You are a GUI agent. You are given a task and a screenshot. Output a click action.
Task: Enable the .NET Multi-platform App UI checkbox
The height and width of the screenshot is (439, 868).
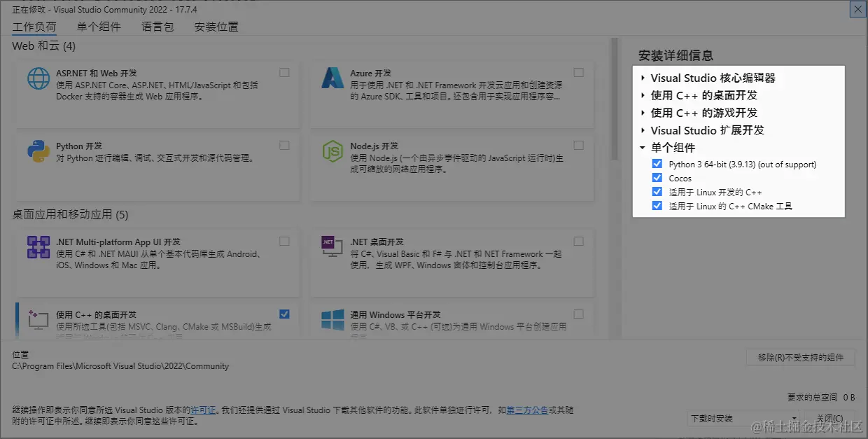tap(284, 241)
